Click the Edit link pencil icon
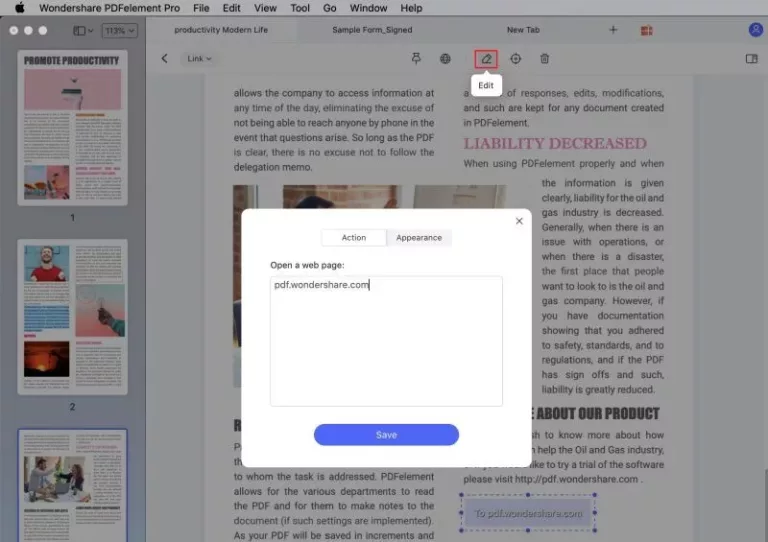Image resolution: width=768 pixels, height=542 pixels. [x=486, y=59]
